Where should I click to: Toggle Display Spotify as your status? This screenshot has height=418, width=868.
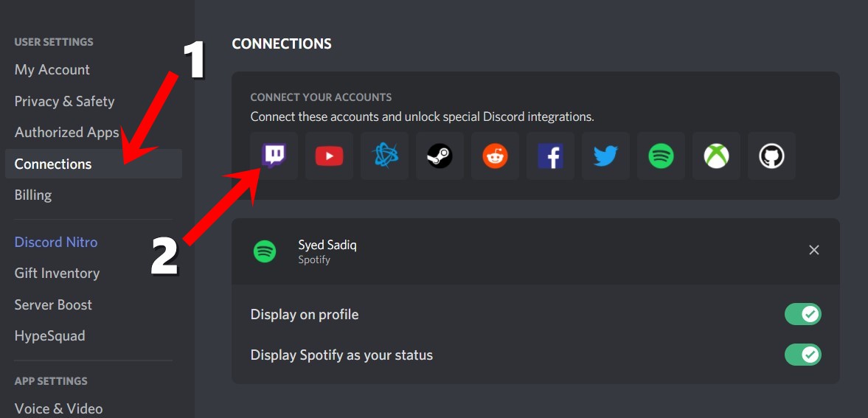802,355
